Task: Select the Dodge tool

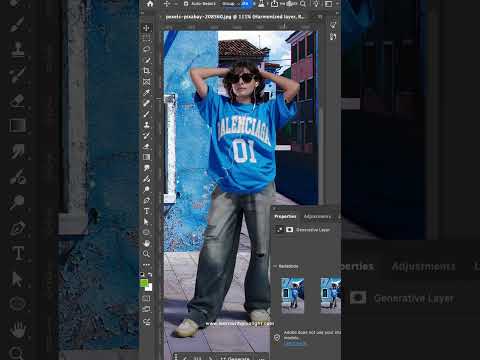Action: (x=146, y=189)
